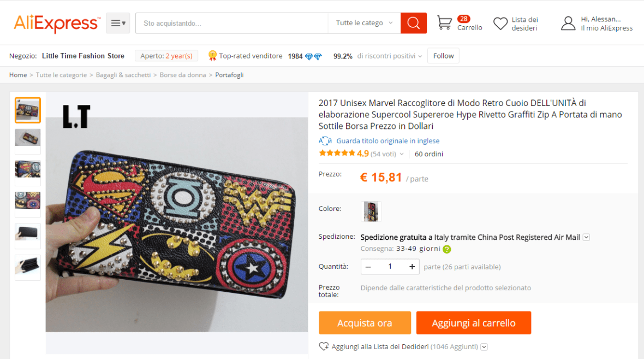Click the top-rated seller medal icon
The width and height of the screenshot is (644, 359).
(x=212, y=56)
